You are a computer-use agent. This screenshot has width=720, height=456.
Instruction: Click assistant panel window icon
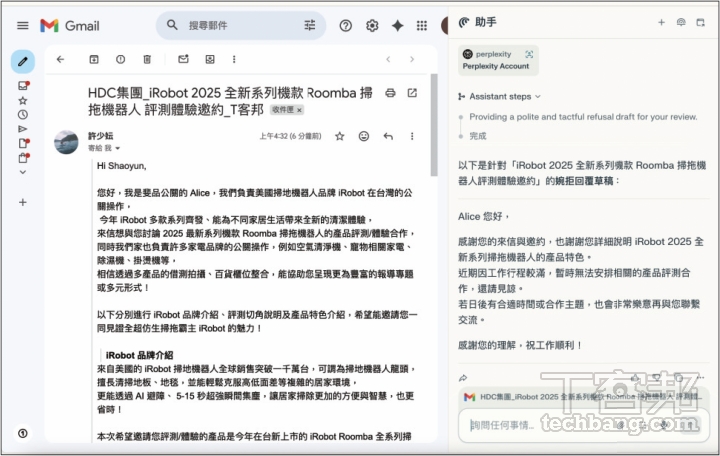700,22
